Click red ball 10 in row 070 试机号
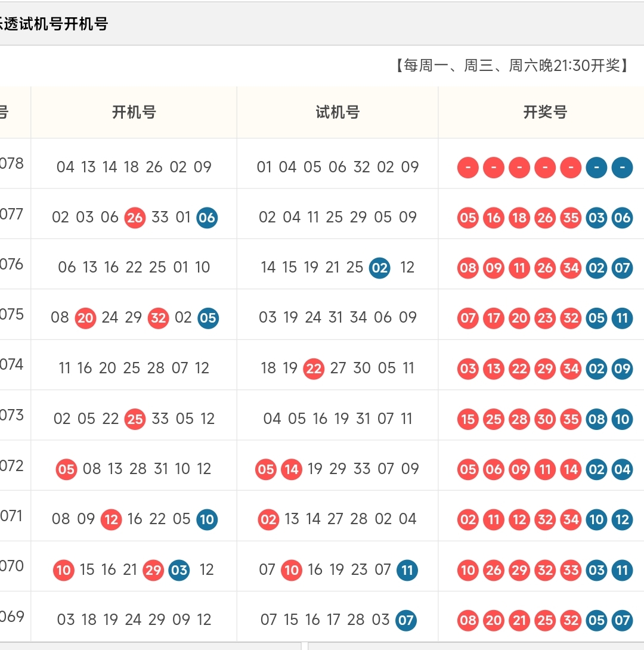 click(292, 570)
